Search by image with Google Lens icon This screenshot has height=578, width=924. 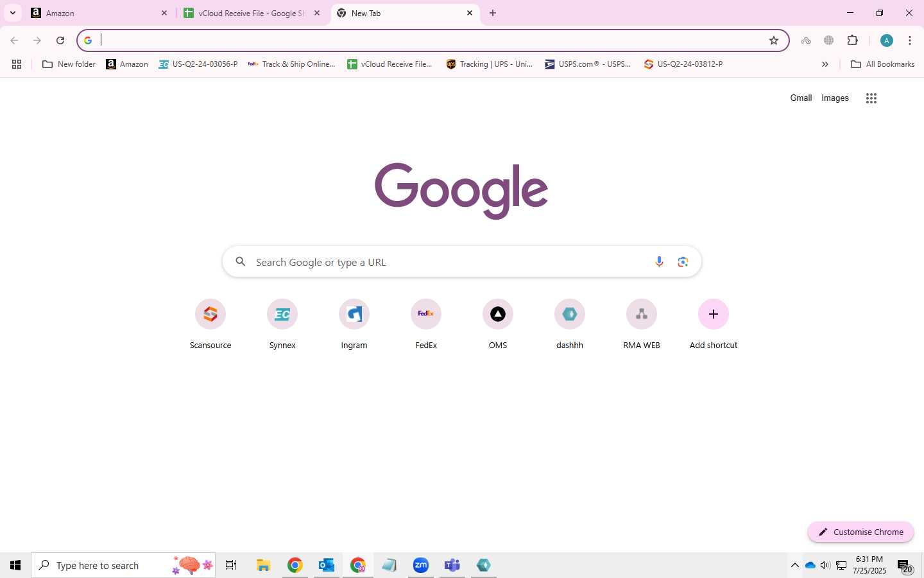(x=683, y=262)
